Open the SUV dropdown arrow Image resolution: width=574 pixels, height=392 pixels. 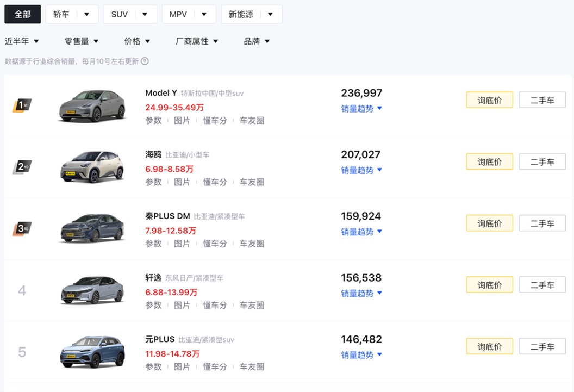click(145, 14)
